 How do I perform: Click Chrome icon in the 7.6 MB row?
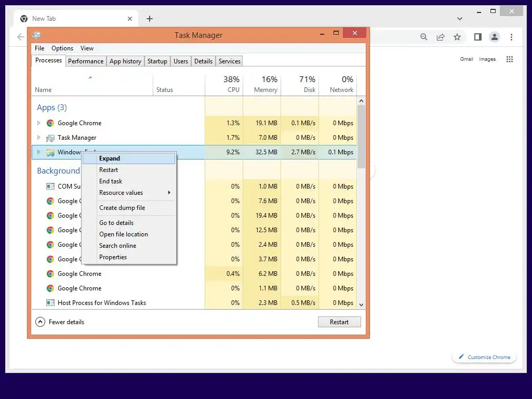tap(50, 201)
